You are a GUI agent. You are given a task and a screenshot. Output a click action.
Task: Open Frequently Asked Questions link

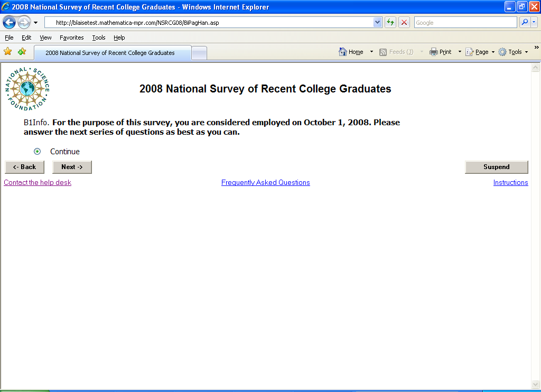click(266, 183)
